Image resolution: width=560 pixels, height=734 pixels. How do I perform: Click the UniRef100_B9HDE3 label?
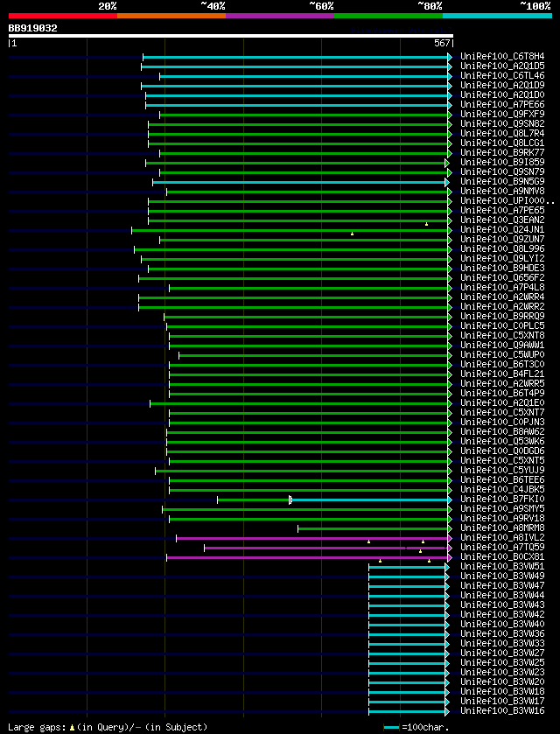(502, 269)
